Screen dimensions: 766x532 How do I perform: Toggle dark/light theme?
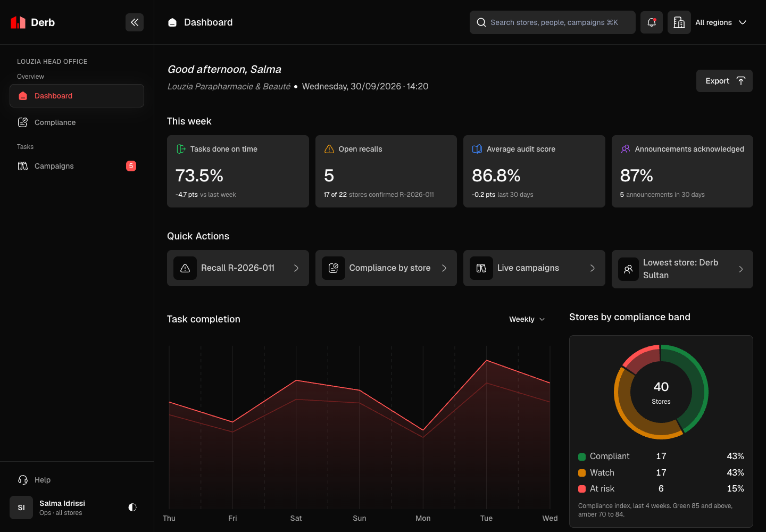coord(132,508)
